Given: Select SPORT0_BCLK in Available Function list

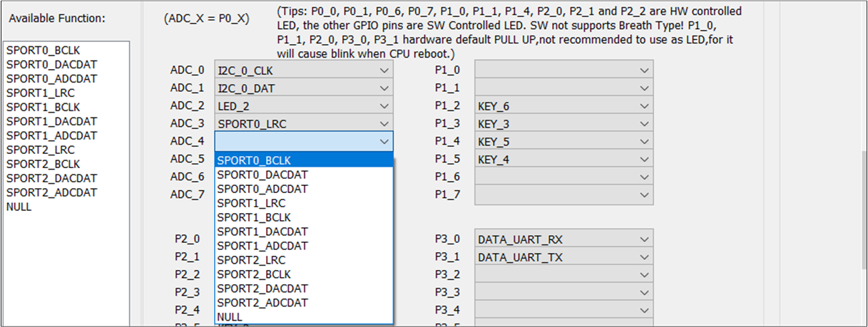Looking at the screenshot, I should (66, 50).
